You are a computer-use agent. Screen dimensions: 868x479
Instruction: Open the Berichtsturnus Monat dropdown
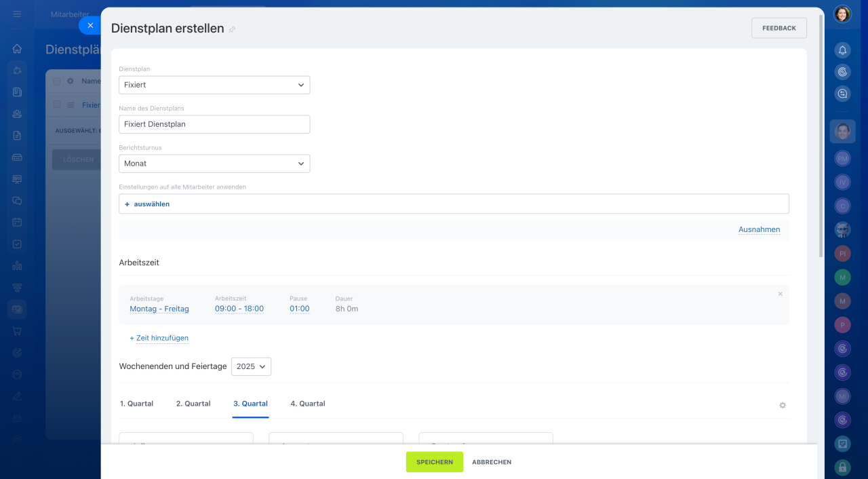pyautogui.click(x=214, y=164)
